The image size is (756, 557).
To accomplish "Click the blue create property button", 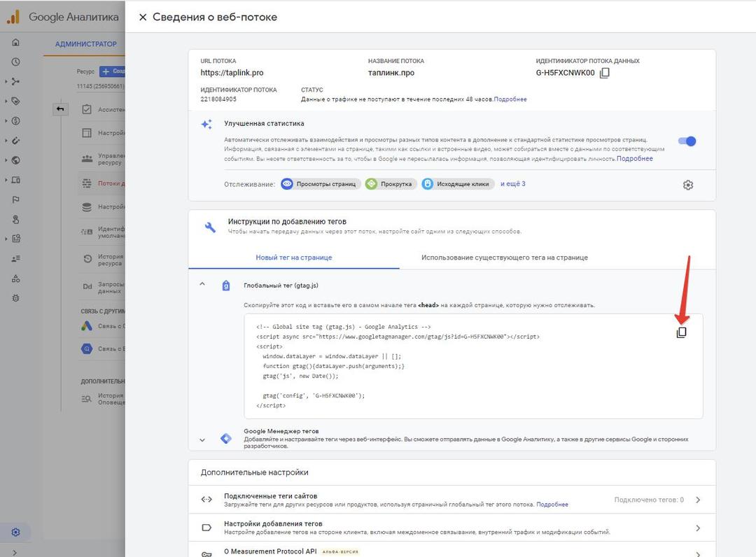I will click(112, 71).
